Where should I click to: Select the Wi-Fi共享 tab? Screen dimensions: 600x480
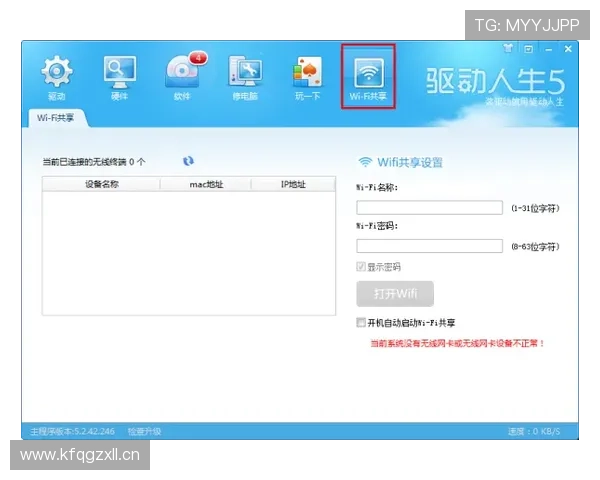pos(56,118)
